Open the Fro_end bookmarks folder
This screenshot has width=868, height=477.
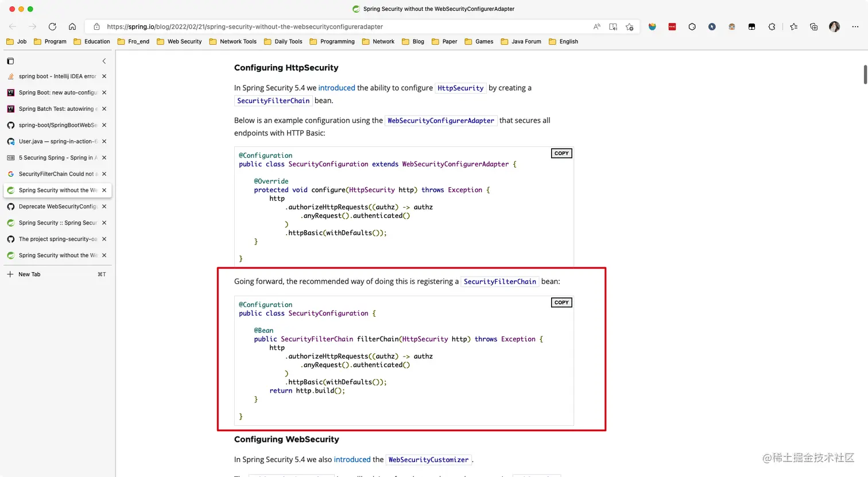click(133, 41)
